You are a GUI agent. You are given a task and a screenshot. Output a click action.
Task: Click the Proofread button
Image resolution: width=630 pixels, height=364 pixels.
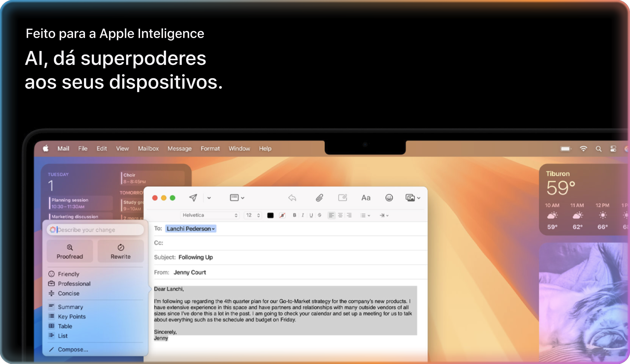70,251
